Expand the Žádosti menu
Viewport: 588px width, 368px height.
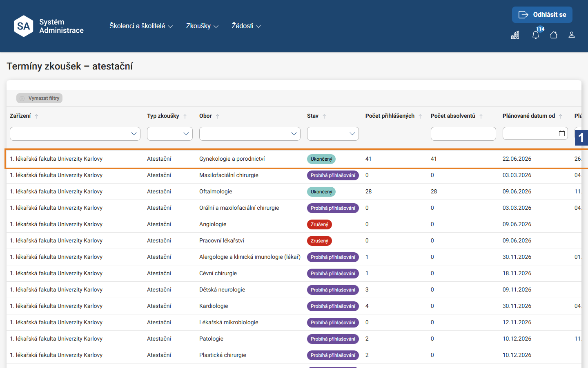pyautogui.click(x=246, y=26)
